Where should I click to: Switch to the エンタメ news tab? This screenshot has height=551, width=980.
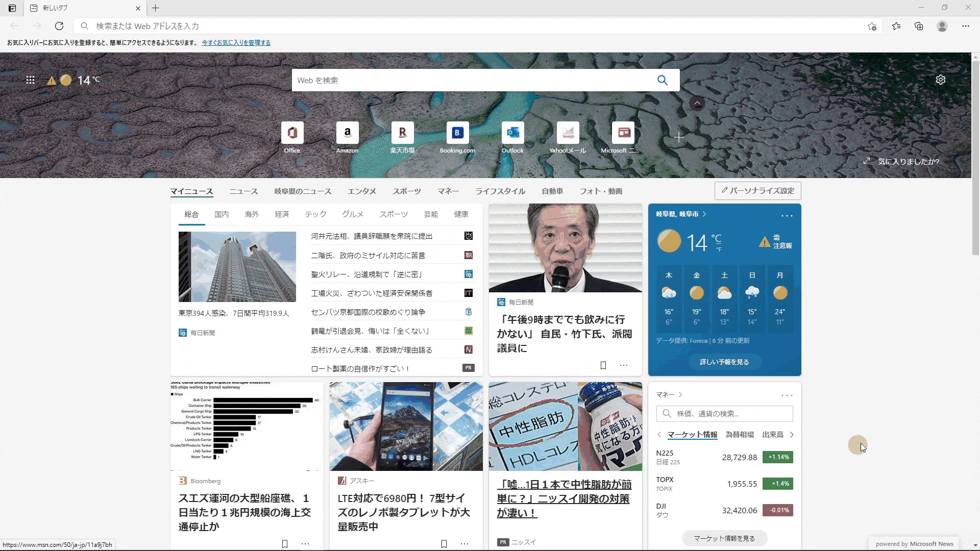[x=362, y=191]
